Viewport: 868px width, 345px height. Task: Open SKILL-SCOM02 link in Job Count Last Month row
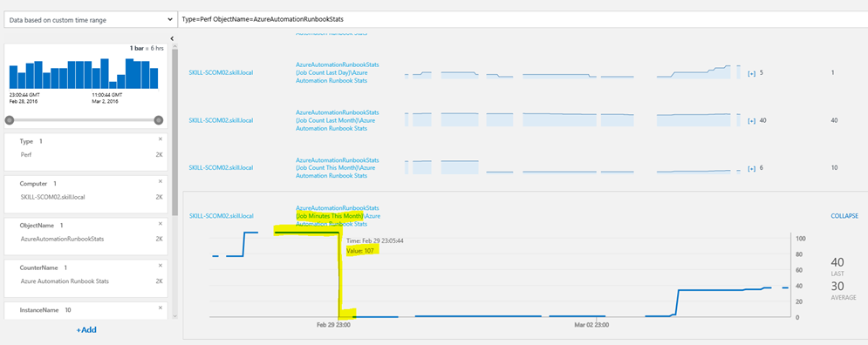pyautogui.click(x=221, y=120)
